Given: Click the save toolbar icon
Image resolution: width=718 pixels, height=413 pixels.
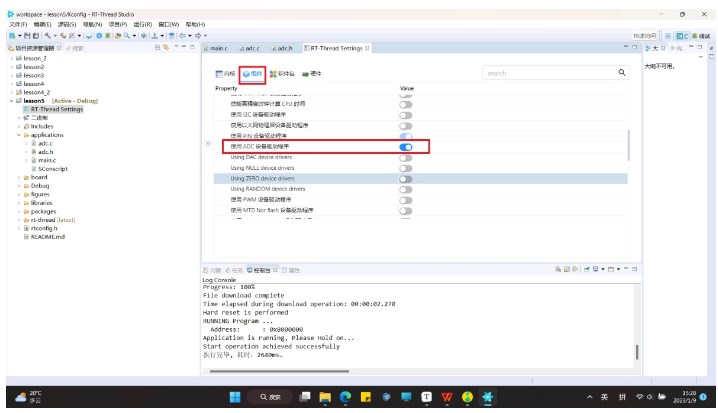Looking at the screenshot, I should pos(27,36).
